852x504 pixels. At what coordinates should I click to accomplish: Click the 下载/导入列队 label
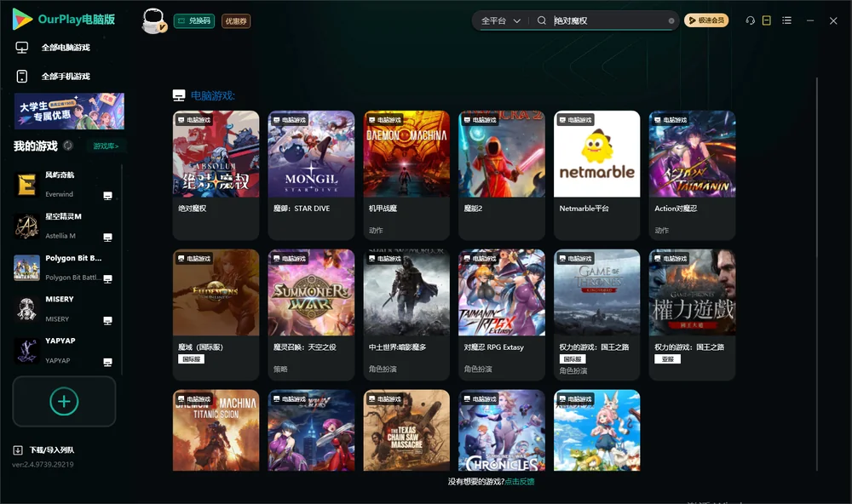(52, 450)
